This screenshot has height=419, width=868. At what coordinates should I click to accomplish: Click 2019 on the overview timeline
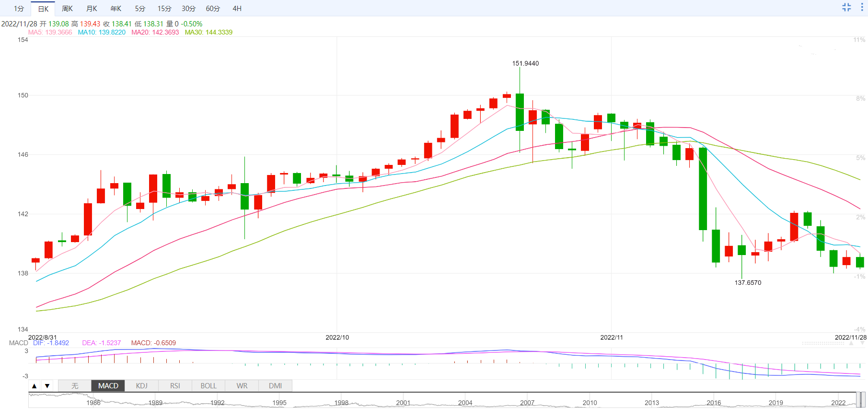click(x=776, y=403)
